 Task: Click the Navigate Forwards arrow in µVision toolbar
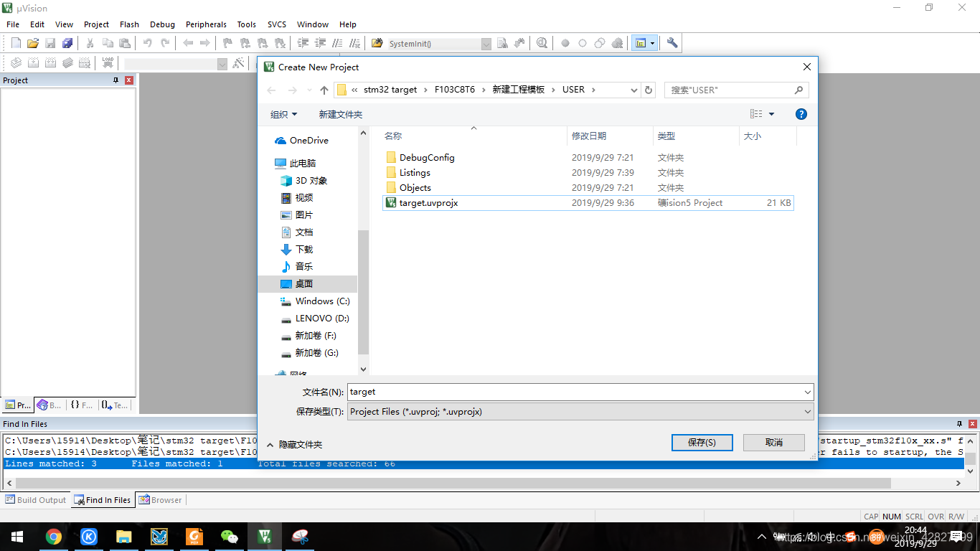click(205, 43)
